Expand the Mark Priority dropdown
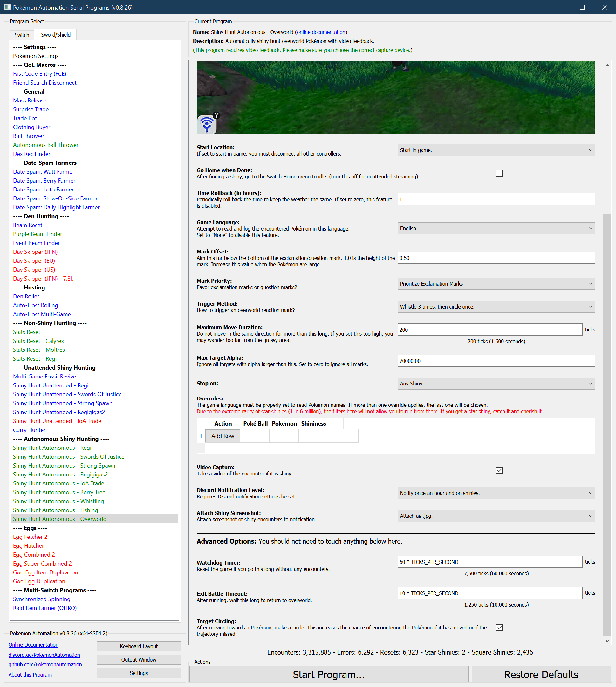The width and height of the screenshot is (616, 687). click(496, 284)
